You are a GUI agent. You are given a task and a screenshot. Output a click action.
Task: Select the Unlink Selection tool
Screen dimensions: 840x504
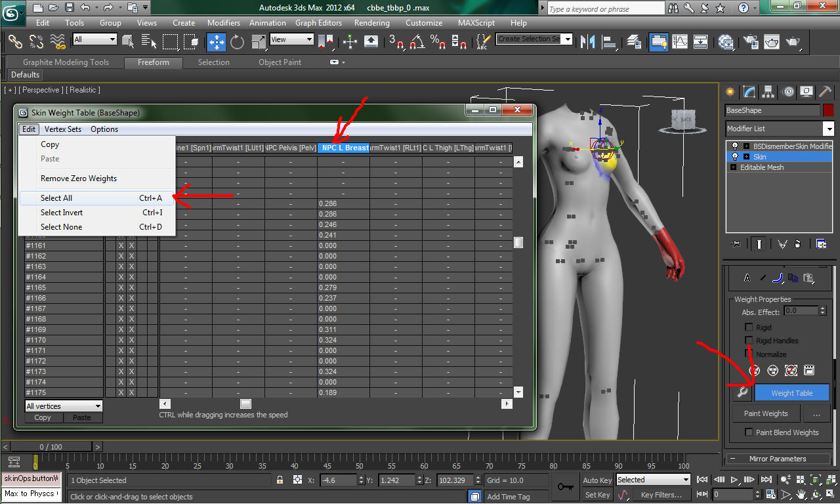point(36,41)
